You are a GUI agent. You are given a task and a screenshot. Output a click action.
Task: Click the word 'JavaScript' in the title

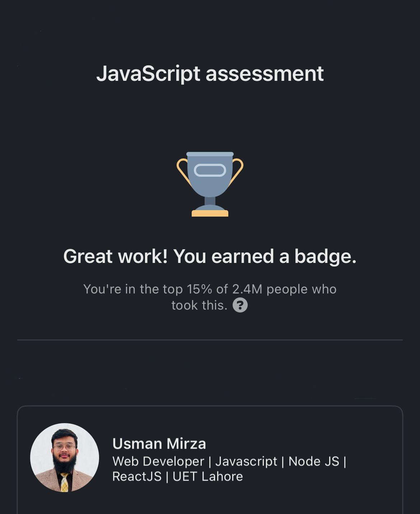coord(148,74)
